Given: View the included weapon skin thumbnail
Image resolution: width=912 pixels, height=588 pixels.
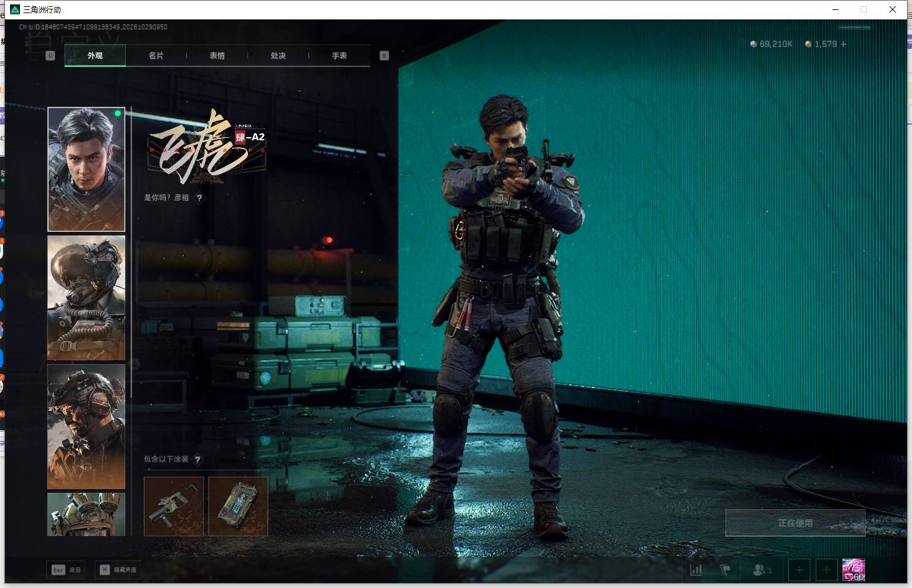Looking at the screenshot, I should (174, 507).
